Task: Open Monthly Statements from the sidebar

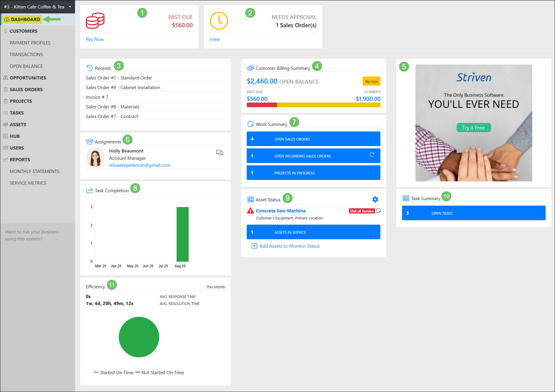Action: (34, 171)
